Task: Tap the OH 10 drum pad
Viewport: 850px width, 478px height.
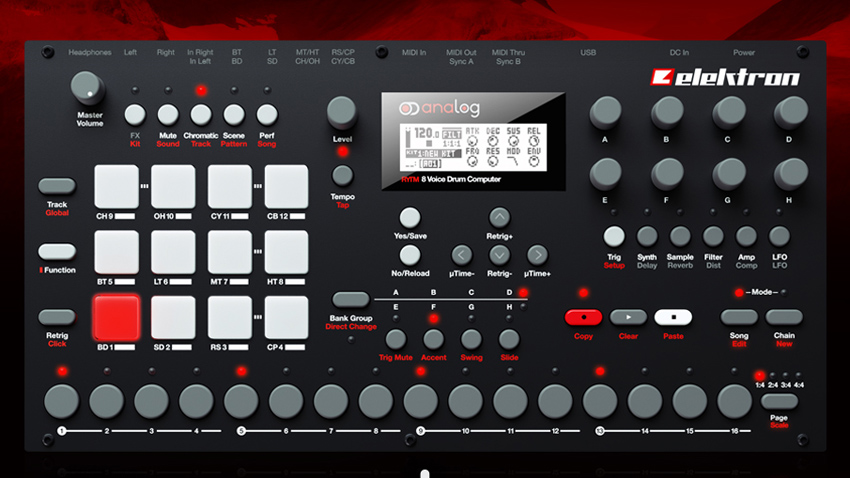Action: pos(173,186)
